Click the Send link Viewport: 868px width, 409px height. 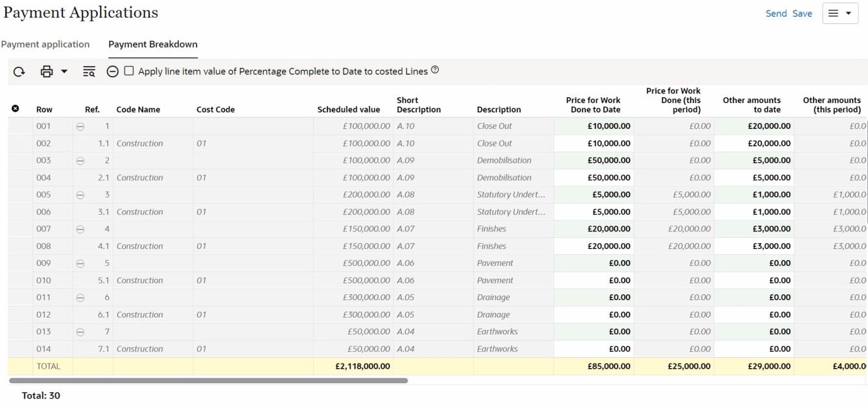pyautogui.click(x=776, y=14)
